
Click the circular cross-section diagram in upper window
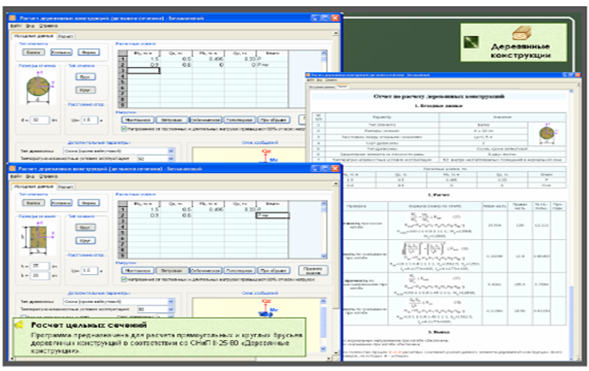tap(38, 86)
